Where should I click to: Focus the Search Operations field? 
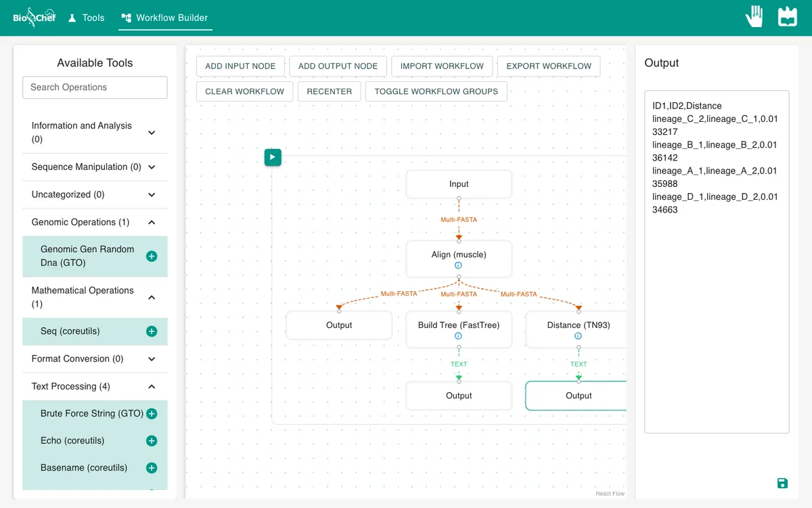(x=95, y=87)
